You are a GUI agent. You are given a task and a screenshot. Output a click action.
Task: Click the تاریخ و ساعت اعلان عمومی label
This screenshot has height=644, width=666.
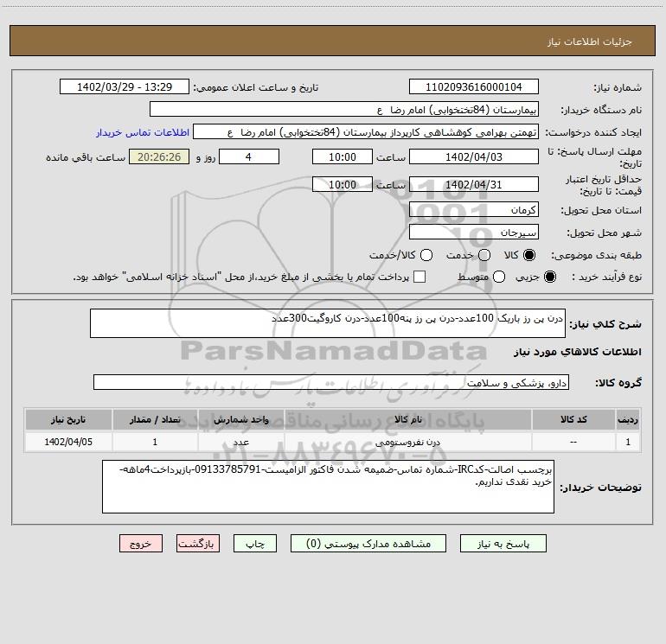click(256, 87)
